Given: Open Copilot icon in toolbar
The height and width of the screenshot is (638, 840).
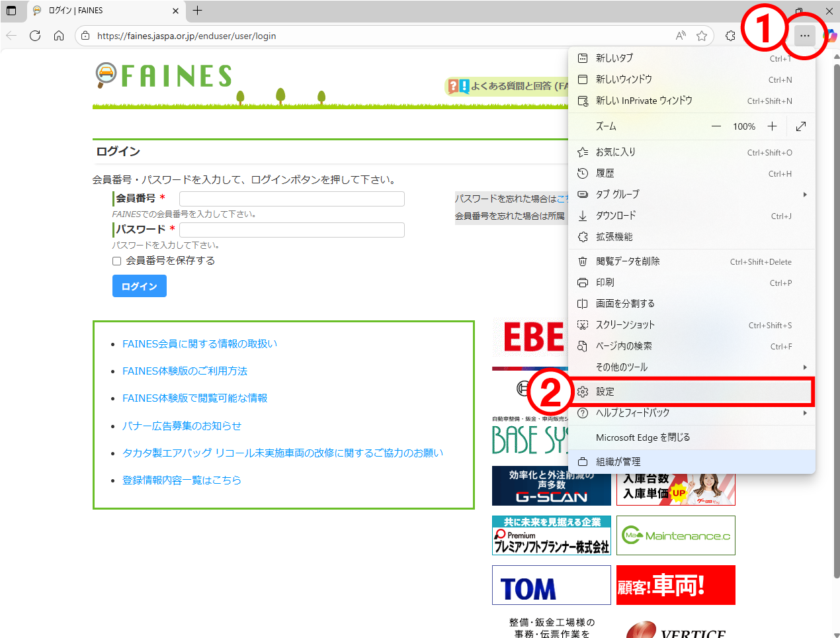Looking at the screenshot, I should (x=830, y=36).
